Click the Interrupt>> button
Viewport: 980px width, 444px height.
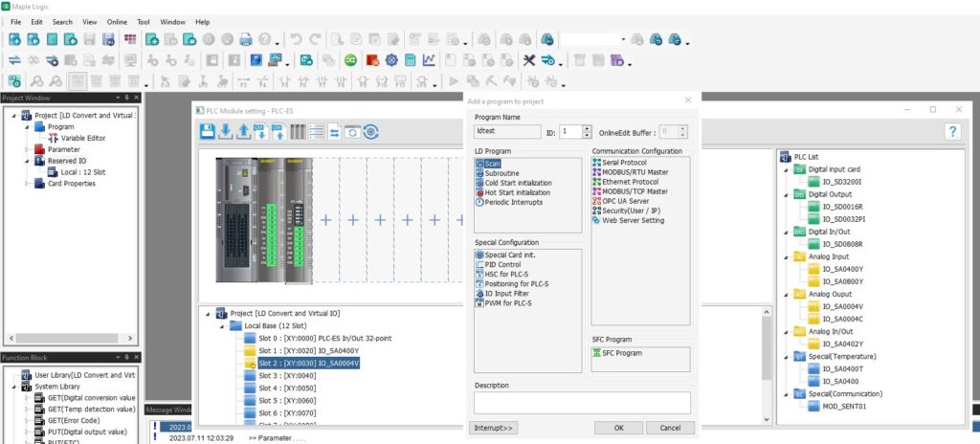pyautogui.click(x=493, y=428)
